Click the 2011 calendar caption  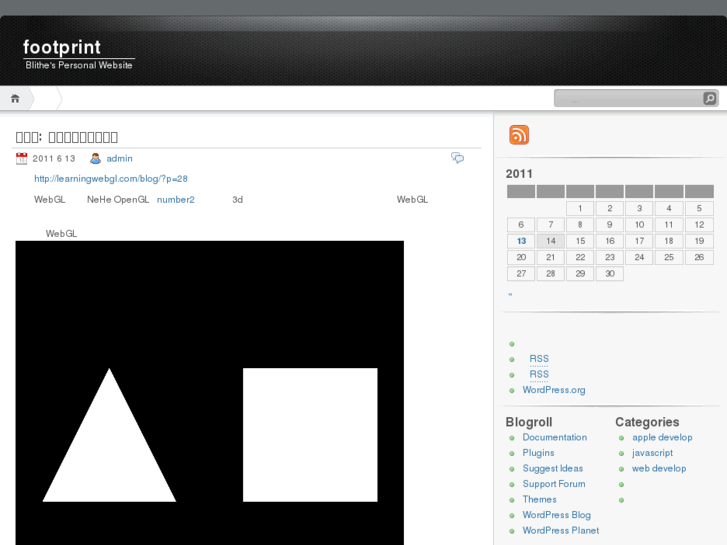[x=519, y=174]
